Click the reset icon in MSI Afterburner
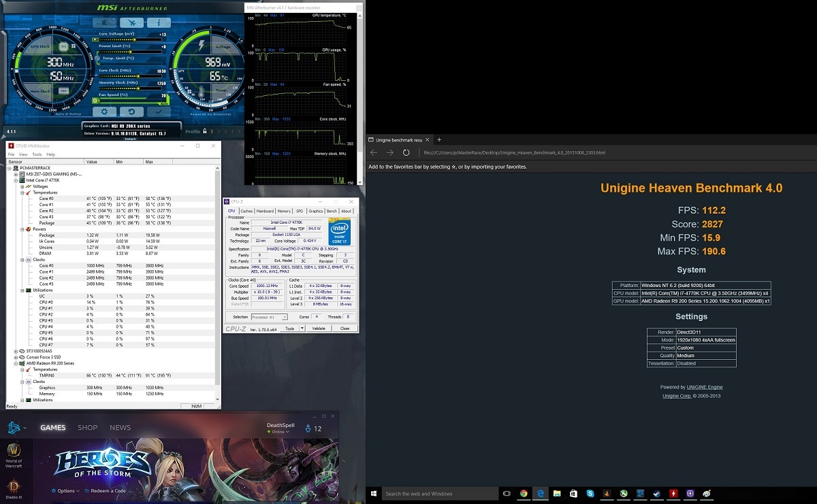Viewport: 817px width, 504px height. [132, 111]
